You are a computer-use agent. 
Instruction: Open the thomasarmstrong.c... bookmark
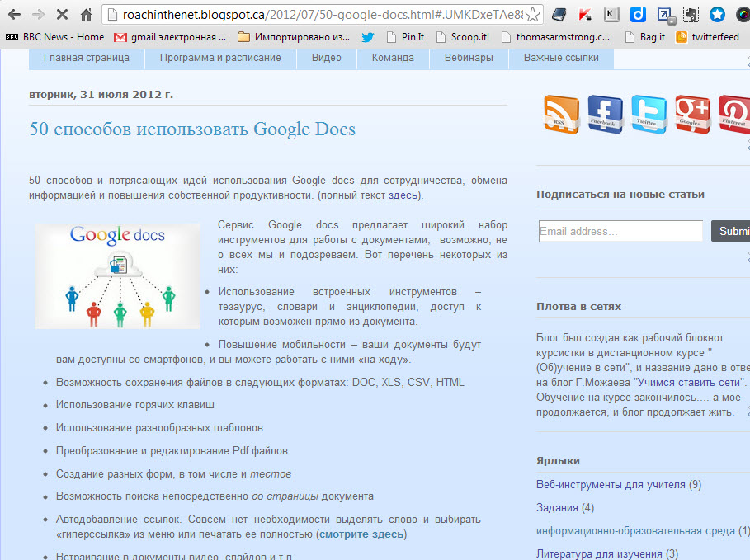click(x=555, y=37)
